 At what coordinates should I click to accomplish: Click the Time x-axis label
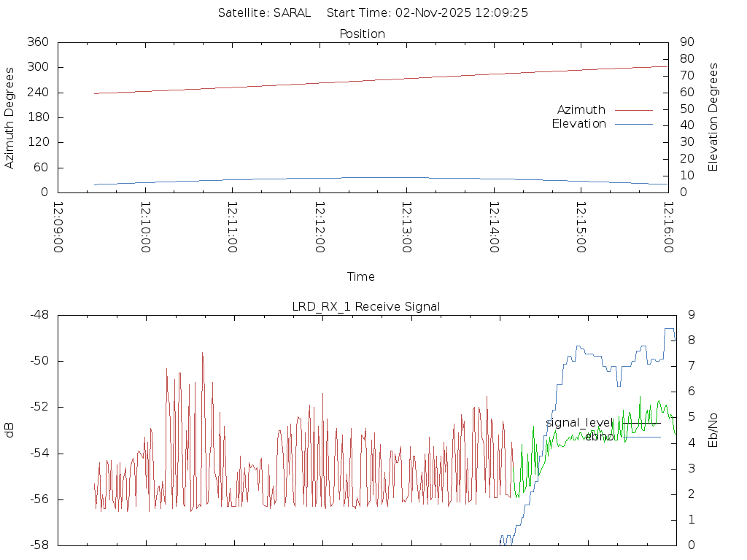[361, 276]
